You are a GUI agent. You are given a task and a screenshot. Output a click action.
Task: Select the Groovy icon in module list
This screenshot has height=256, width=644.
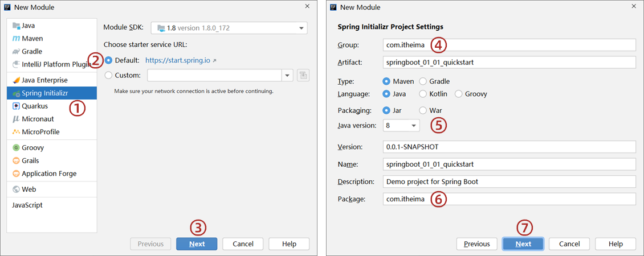pos(17,147)
